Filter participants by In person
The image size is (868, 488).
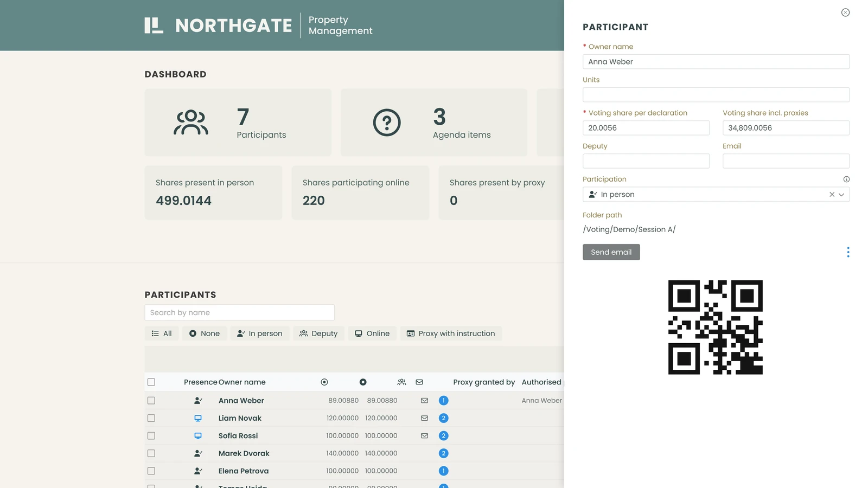click(x=260, y=333)
